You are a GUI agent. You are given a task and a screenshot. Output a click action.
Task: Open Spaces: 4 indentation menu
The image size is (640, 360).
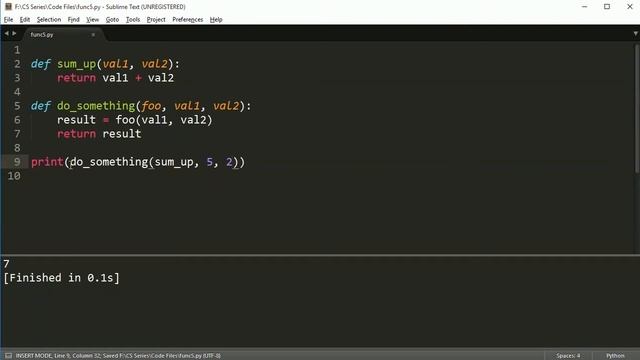[568, 356]
